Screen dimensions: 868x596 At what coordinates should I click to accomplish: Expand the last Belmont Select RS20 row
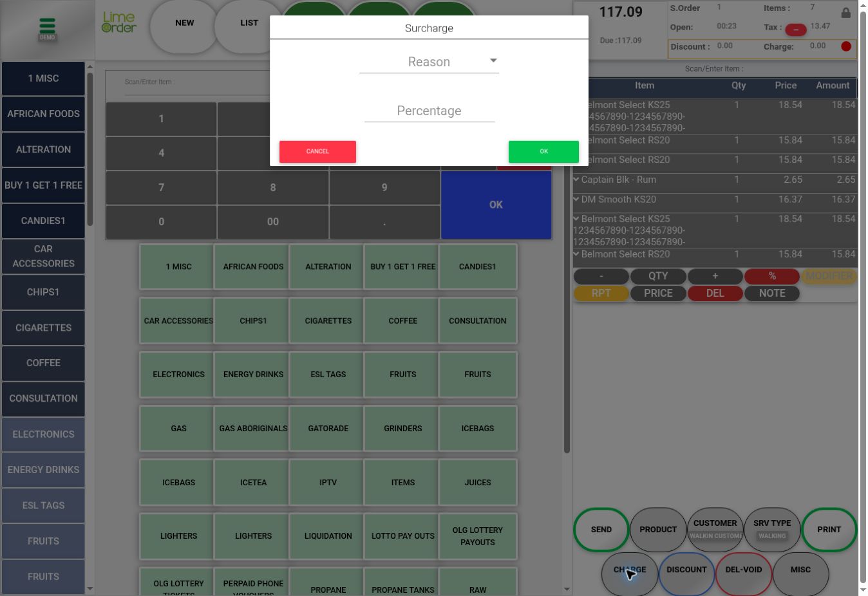point(576,254)
